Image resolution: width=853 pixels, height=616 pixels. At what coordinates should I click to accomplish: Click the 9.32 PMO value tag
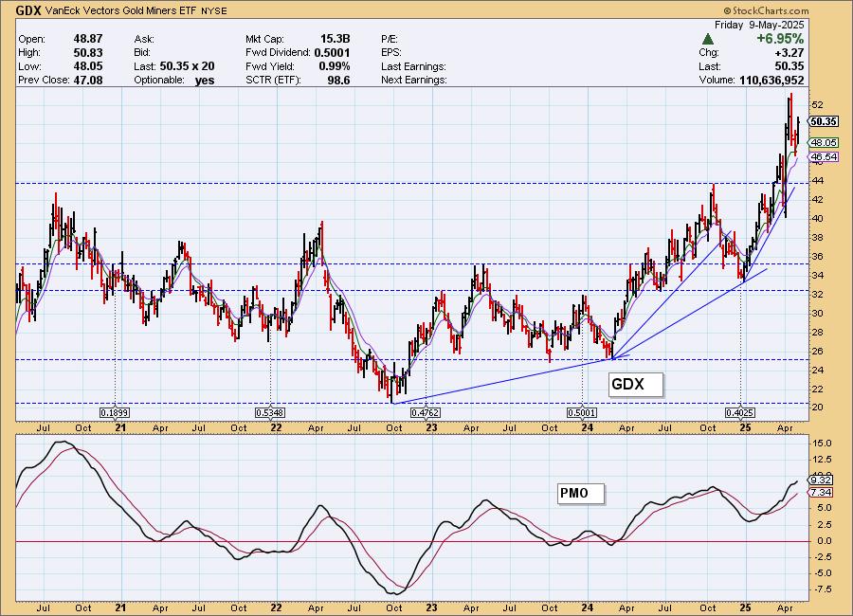click(x=821, y=480)
